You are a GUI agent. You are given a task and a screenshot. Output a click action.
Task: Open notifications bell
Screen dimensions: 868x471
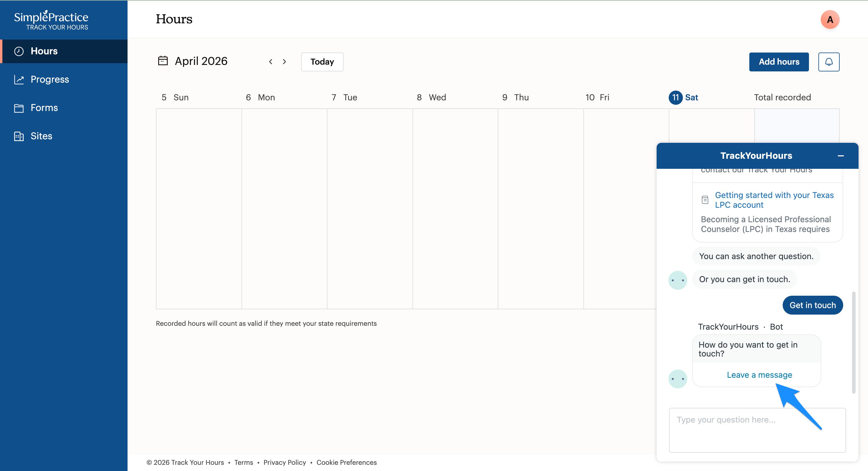(x=828, y=62)
